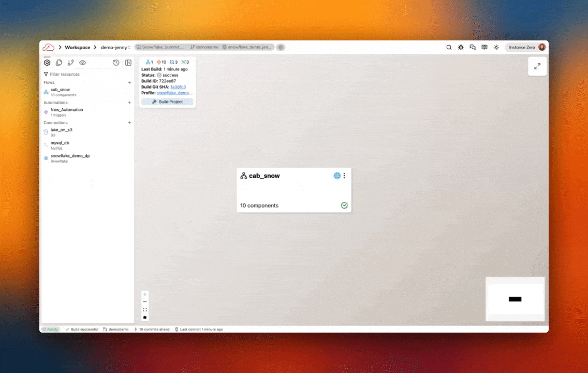
Task: Click the snowflake icon on cab_snow card
Action: (337, 176)
